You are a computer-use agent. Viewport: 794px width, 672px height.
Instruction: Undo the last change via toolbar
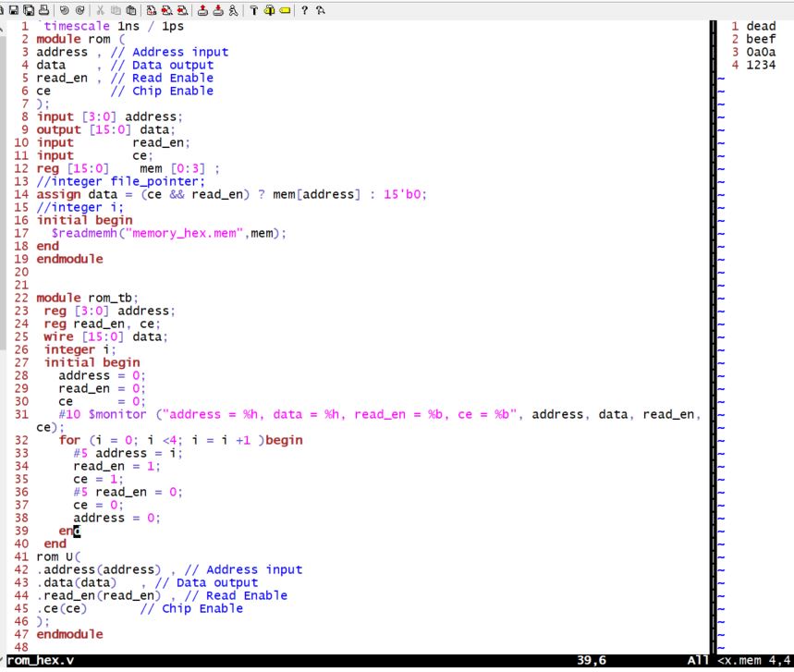[x=64, y=9]
